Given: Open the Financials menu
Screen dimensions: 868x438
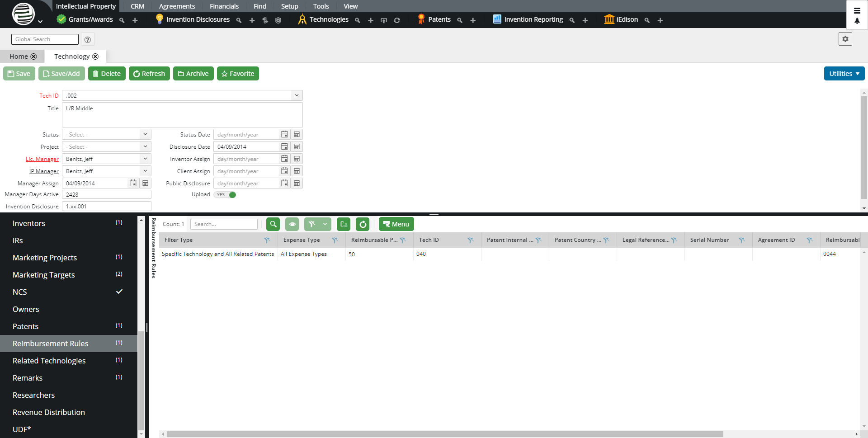Looking at the screenshot, I should click(x=224, y=6).
